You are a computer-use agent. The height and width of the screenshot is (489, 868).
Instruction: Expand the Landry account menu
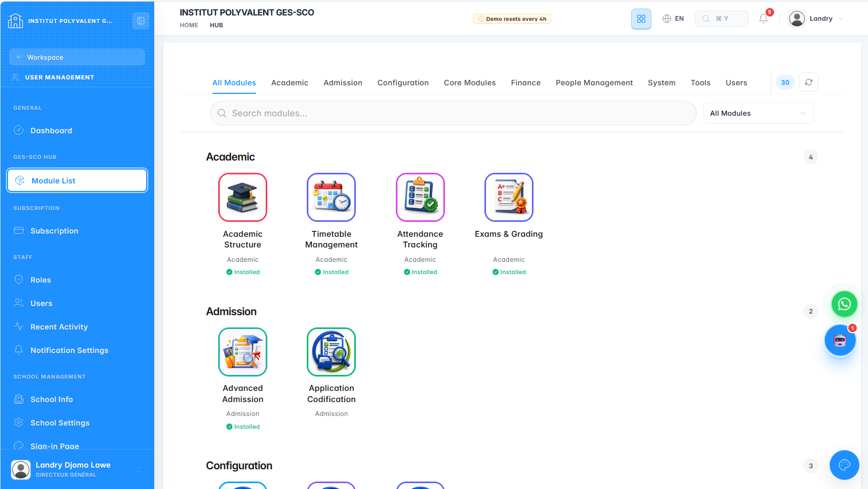click(817, 19)
